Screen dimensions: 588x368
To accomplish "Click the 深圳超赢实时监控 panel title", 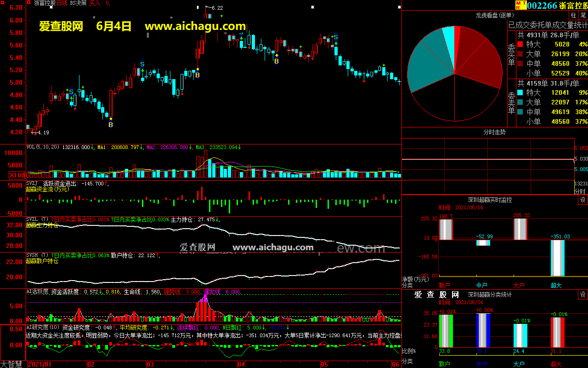I will tap(490, 200).
